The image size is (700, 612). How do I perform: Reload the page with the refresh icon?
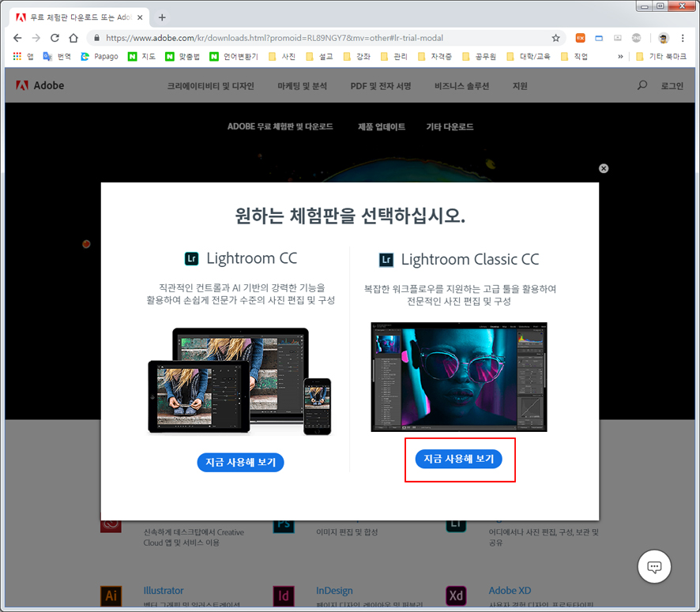coord(55,38)
